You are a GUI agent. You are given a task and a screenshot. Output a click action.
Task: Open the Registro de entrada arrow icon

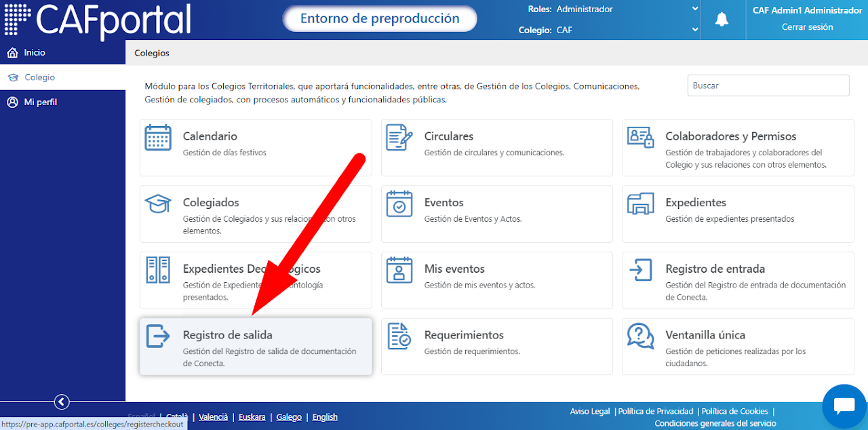coord(641,269)
